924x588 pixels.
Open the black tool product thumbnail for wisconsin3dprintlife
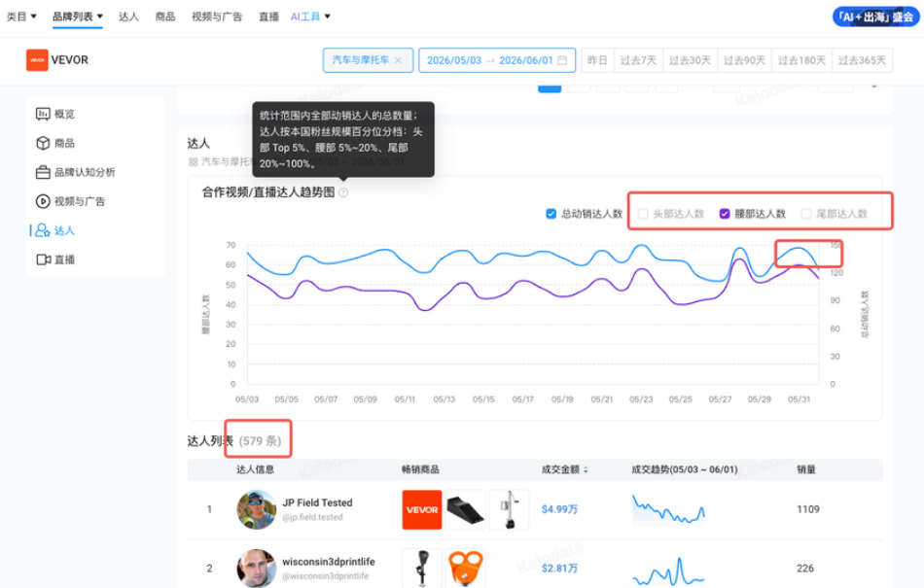click(422, 568)
